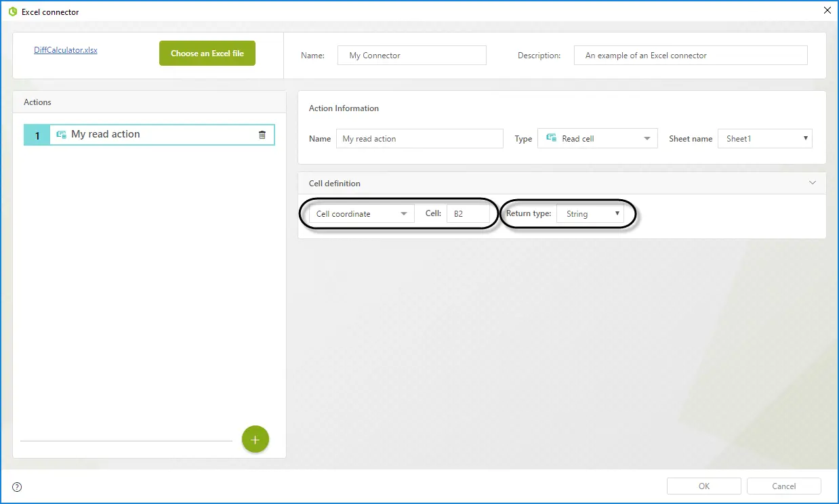Expand the Cell coordinate dropdown
The width and height of the screenshot is (839, 504).
click(x=362, y=214)
